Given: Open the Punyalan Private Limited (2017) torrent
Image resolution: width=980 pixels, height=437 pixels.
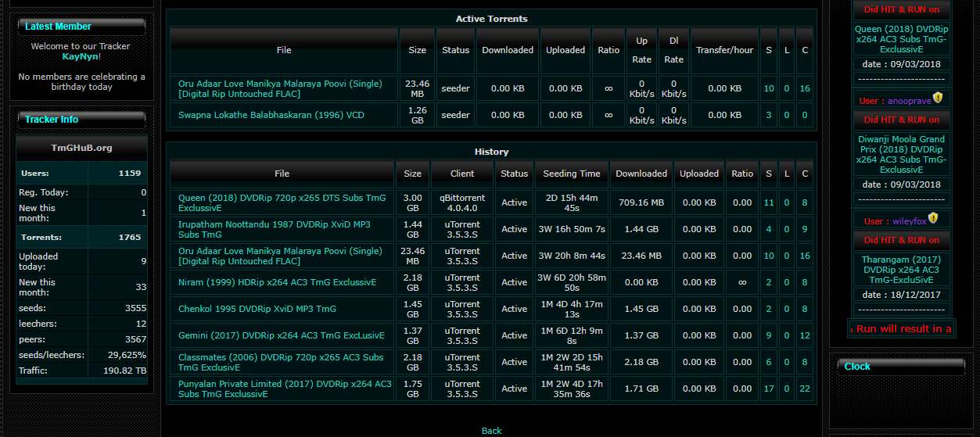Looking at the screenshot, I should (285, 389).
